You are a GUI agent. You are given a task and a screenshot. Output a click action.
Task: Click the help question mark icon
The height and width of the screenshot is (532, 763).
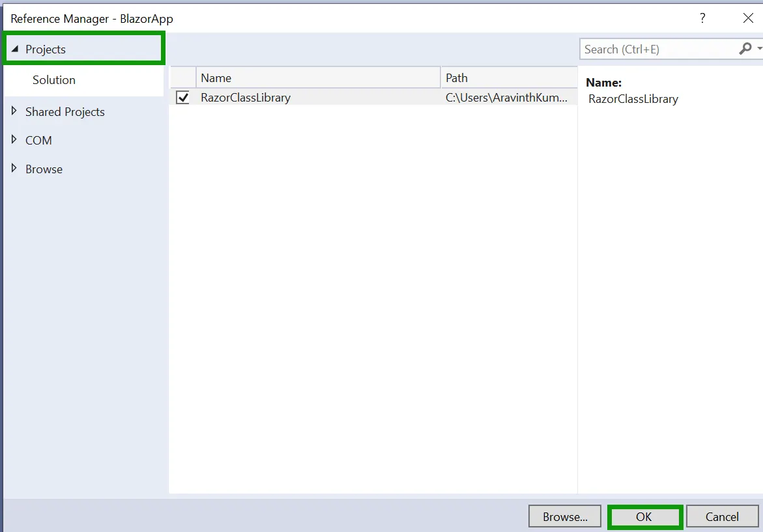(x=702, y=18)
